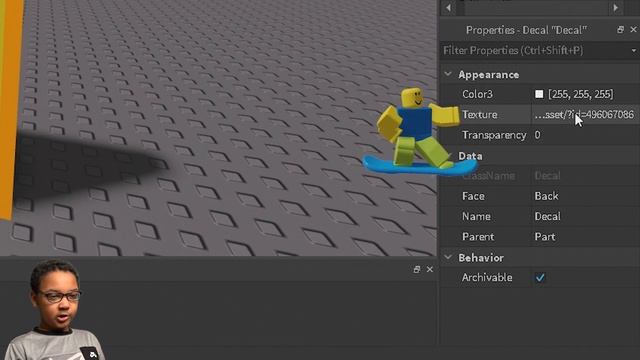Edit the Texture asset id field
This screenshot has height=360, width=640.
coord(584,115)
